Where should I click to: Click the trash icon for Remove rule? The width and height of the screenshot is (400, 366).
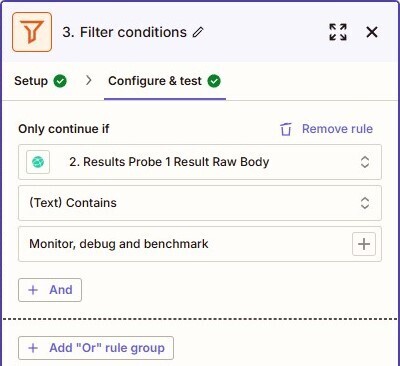pyautogui.click(x=286, y=129)
